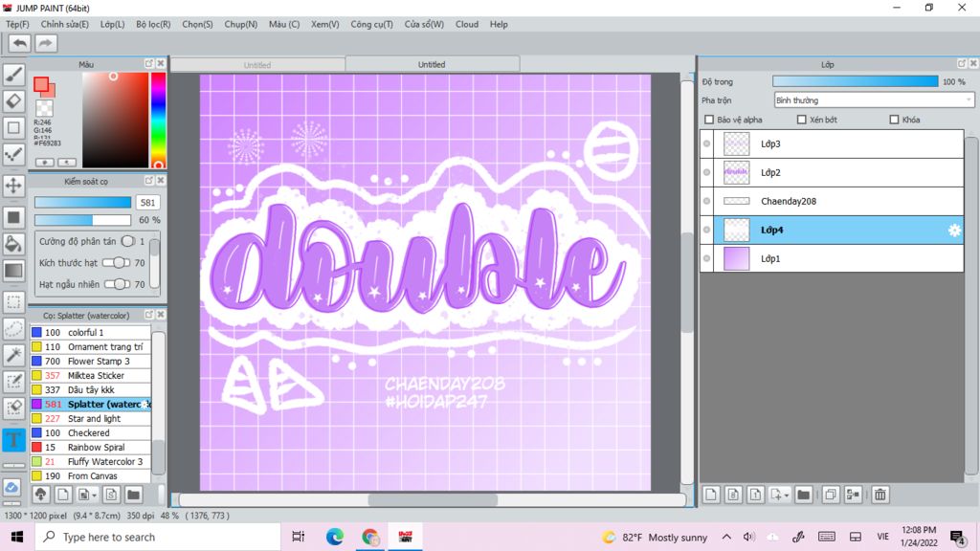Open the brush folder icon
The height and width of the screenshot is (551, 980).
[133, 495]
